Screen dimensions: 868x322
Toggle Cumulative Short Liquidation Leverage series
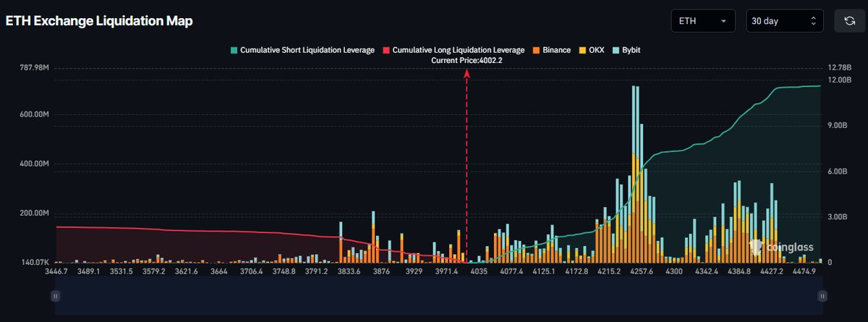(307, 50)
